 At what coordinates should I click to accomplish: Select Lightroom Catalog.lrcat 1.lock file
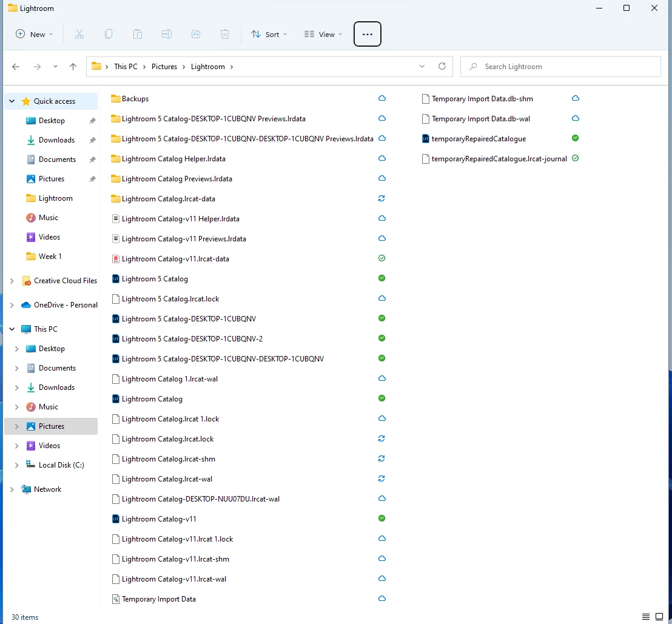170,419
